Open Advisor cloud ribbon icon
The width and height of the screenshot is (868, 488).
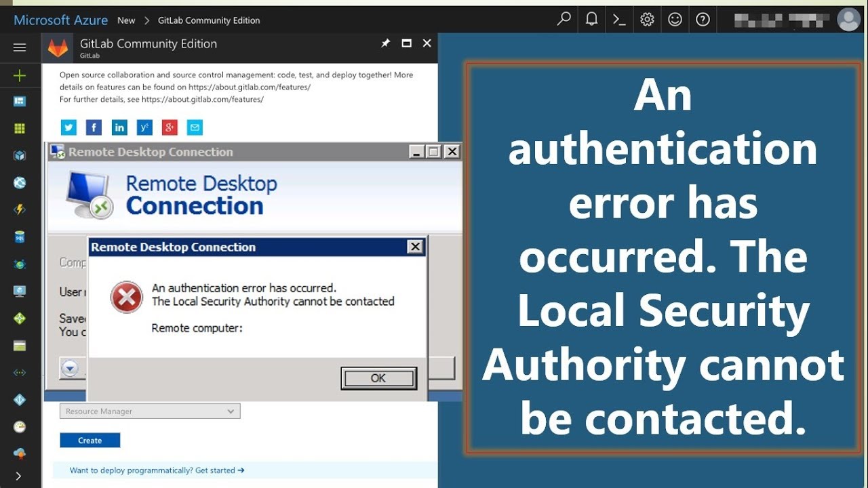[x=20, y=453]
